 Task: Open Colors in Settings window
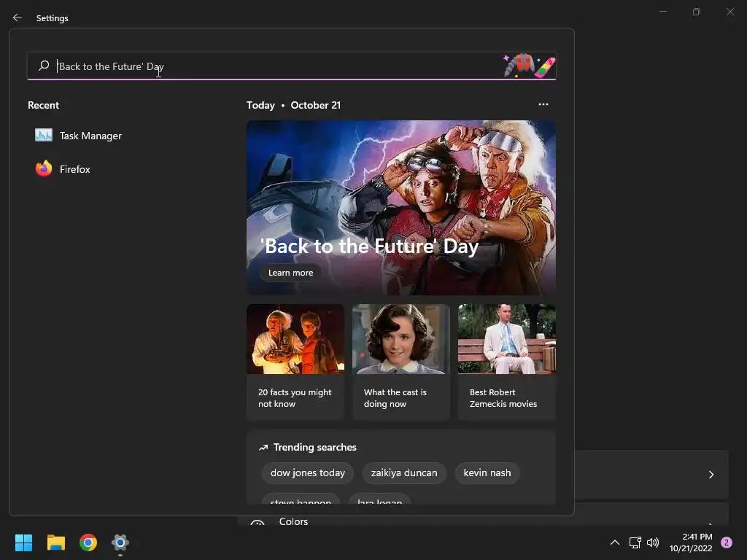[x=293, y=521]
